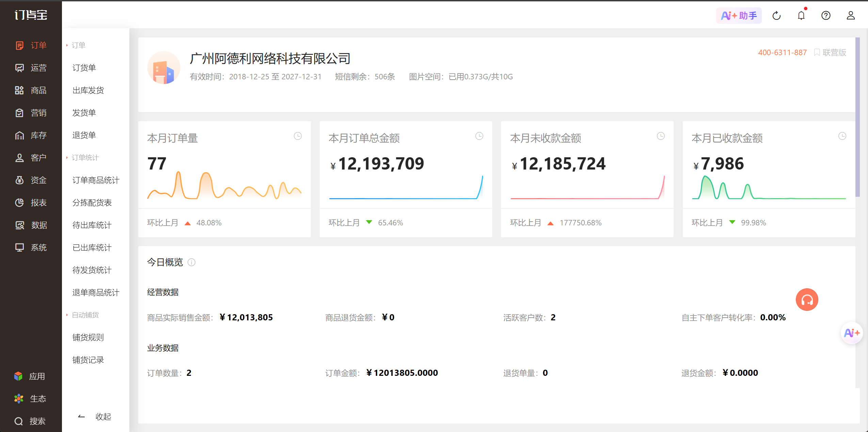
Task: Open the AI助手 button
Action: [x=738, y=15]
